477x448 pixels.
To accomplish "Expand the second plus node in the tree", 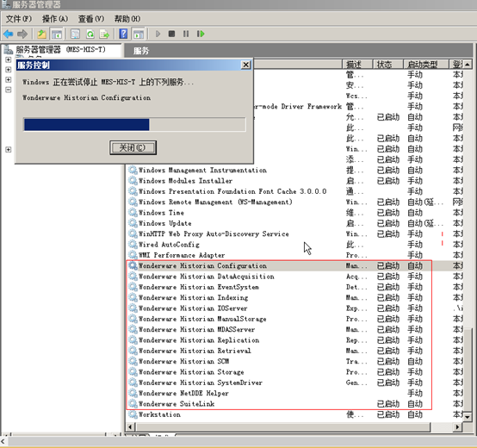I will pos(9,70).
